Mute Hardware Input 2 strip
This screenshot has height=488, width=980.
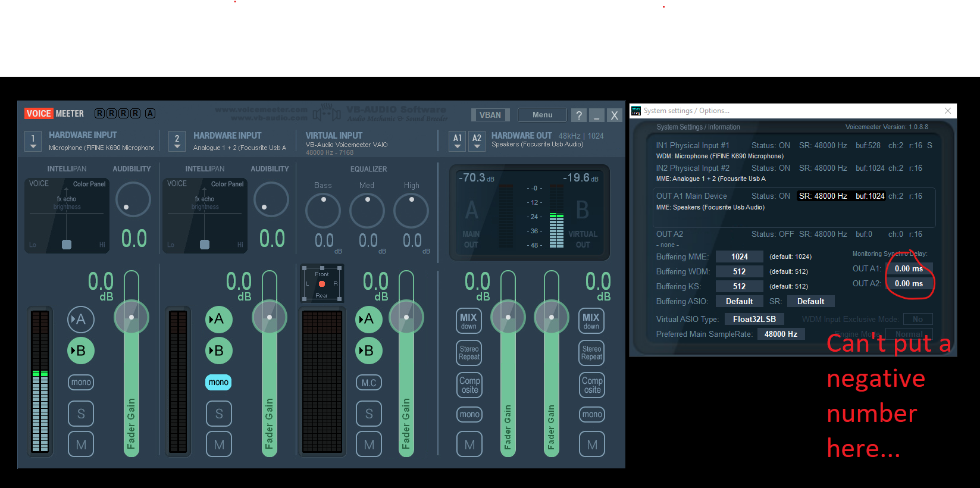tap(219, 445)
